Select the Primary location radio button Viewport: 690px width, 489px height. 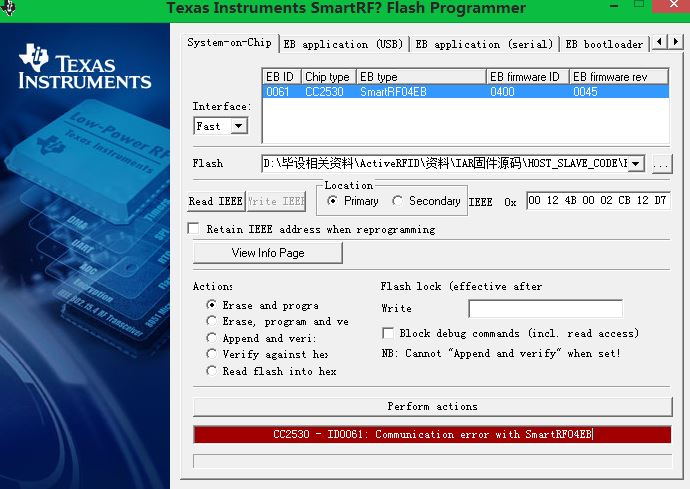pyautogui.click(x=332, y=201)
